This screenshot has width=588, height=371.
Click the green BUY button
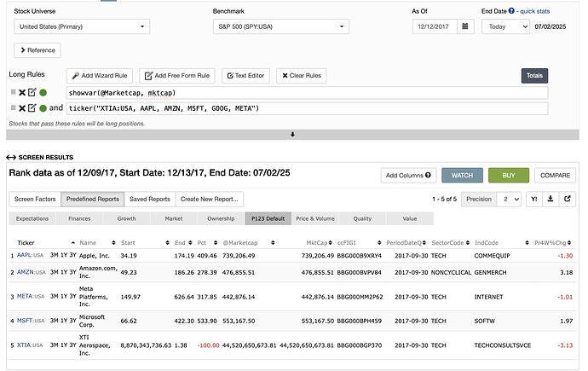(x=509, y=175)
